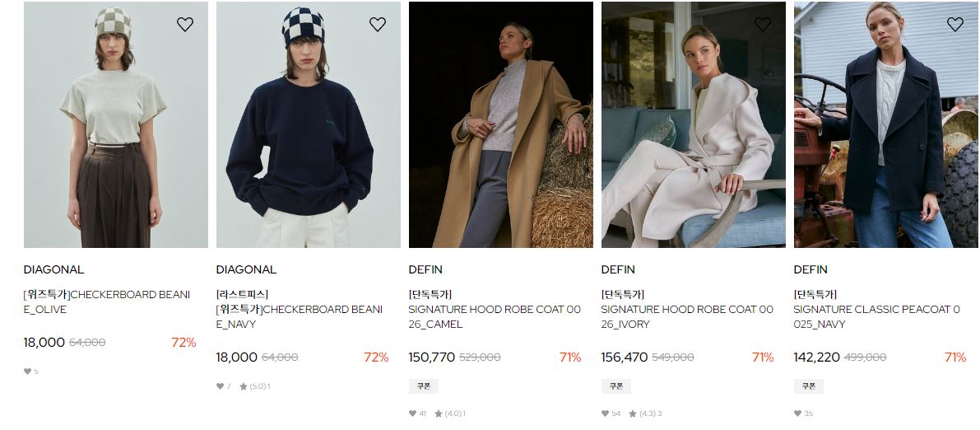Click likes heart icon showing 35
This screenshot has width=980, height=430.
[797, 413]
